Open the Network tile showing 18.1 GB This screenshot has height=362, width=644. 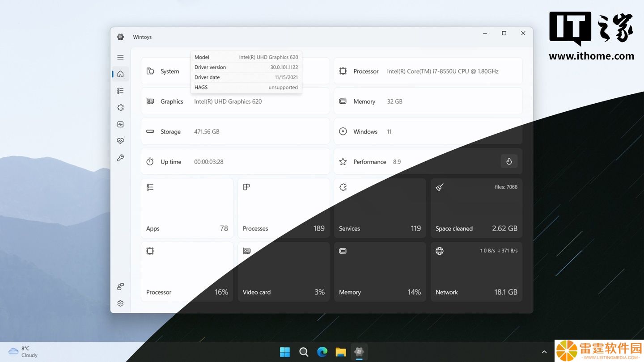[x=476, y=272]
